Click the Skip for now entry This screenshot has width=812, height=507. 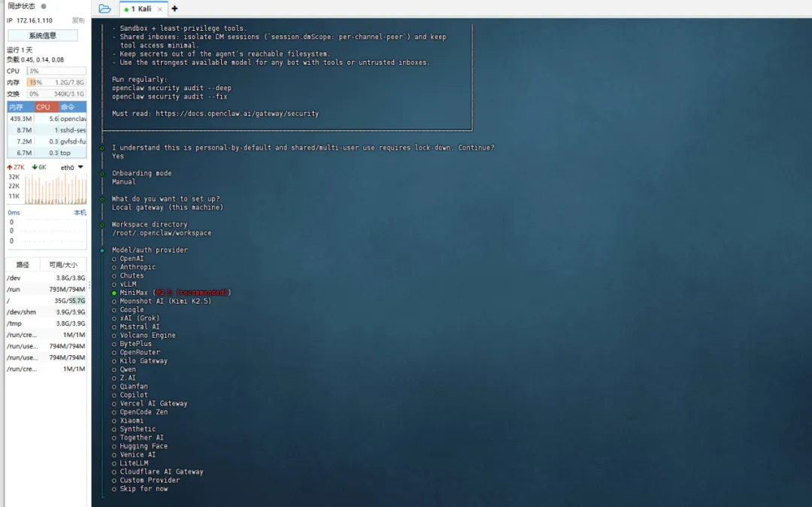pyautogui.click(x=140, y=489)
